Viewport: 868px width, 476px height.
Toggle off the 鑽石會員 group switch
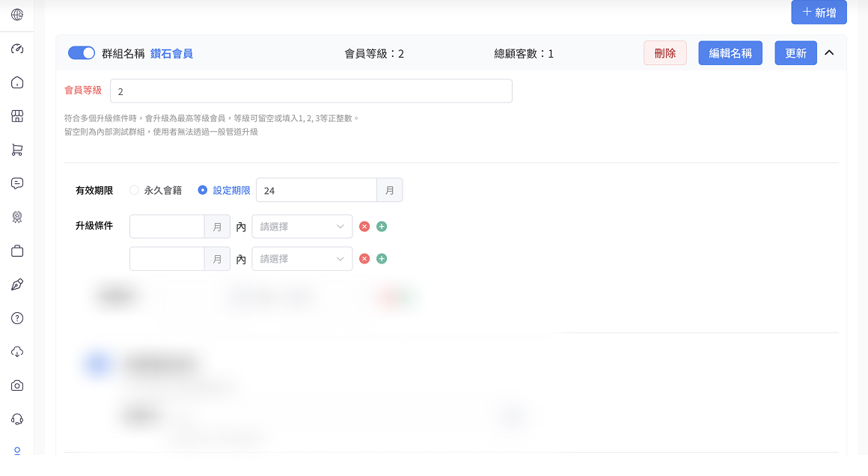(x=82, y=53)
